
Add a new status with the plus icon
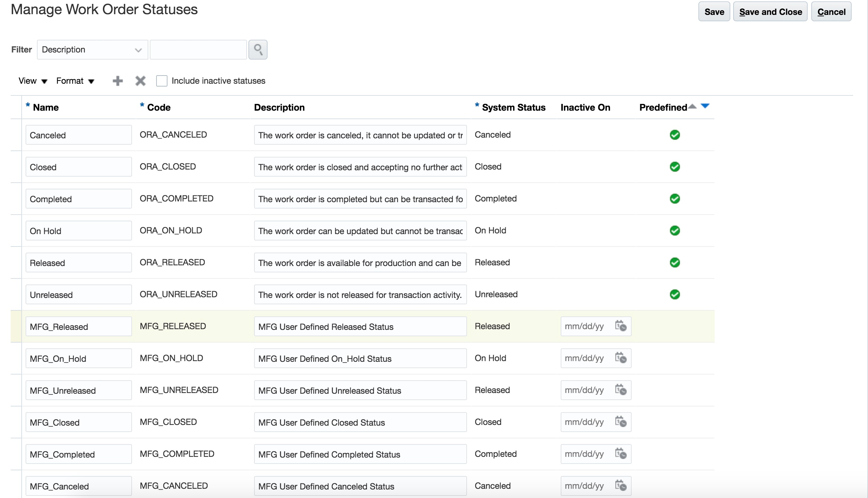point(117,81)
